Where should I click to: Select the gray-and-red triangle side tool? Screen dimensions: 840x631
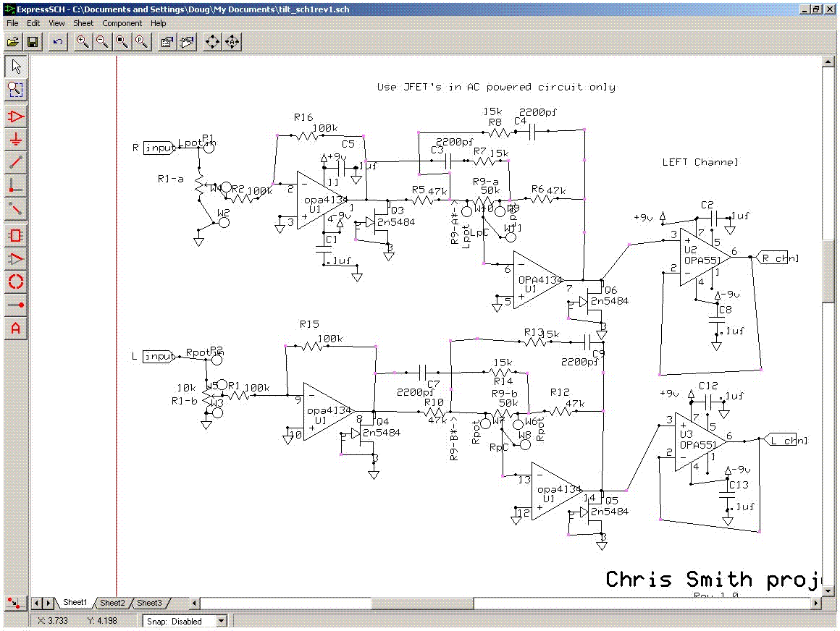click(16, 259)
